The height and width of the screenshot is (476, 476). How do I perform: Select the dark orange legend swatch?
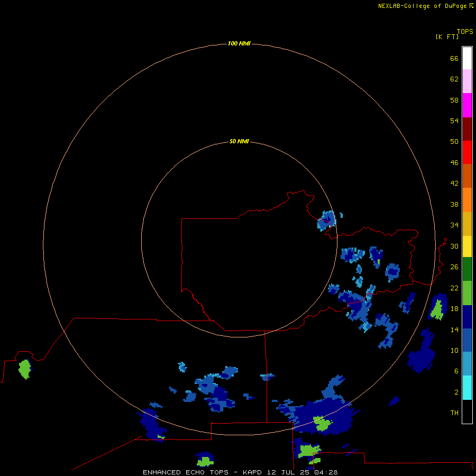[x=467, y=176]
